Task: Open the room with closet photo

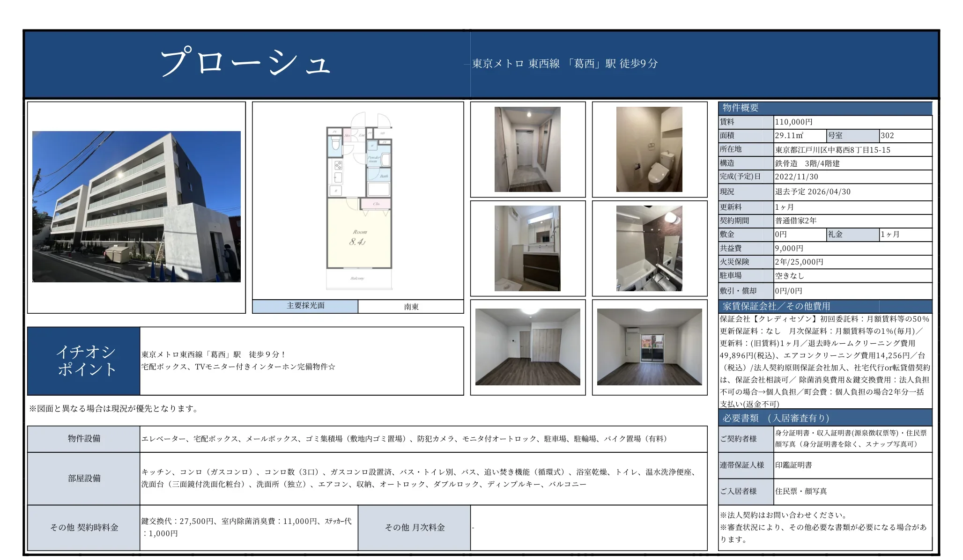Action: point(527,347)
